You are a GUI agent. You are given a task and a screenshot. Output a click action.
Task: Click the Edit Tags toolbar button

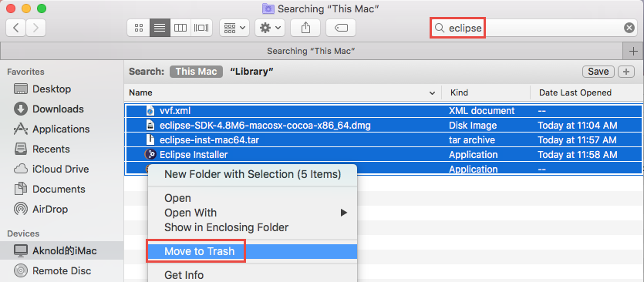pyautogui.click(x=341, y=28)
